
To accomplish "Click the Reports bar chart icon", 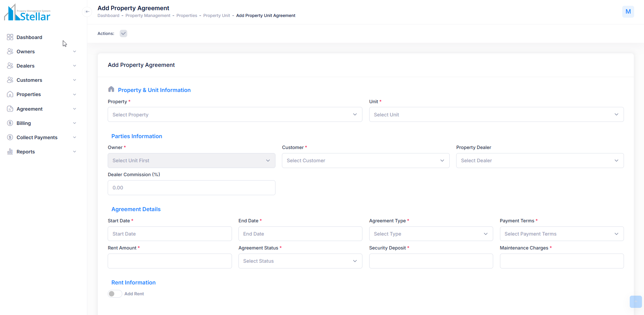I will [x=10, y=152].
